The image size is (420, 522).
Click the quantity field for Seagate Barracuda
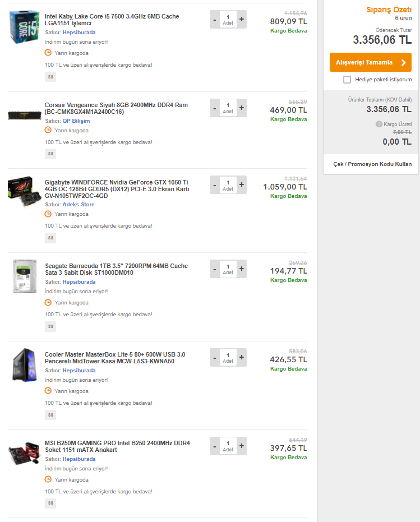coord(228,269)
